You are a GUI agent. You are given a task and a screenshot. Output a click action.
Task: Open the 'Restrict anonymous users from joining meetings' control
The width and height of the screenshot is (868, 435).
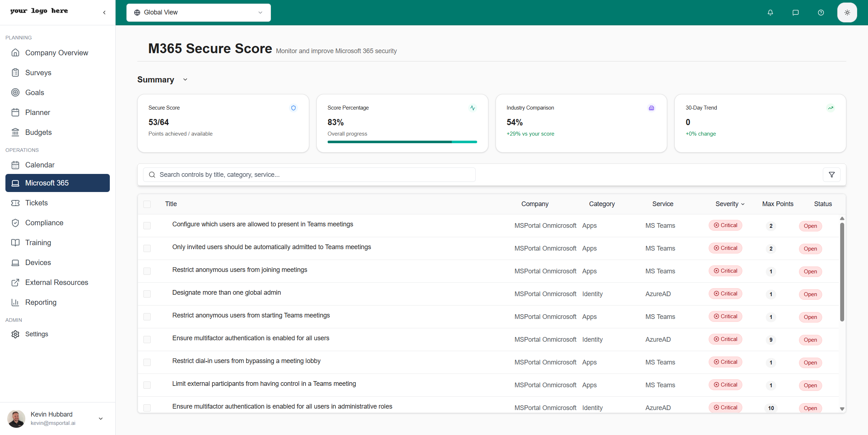[x=239, y=270]
